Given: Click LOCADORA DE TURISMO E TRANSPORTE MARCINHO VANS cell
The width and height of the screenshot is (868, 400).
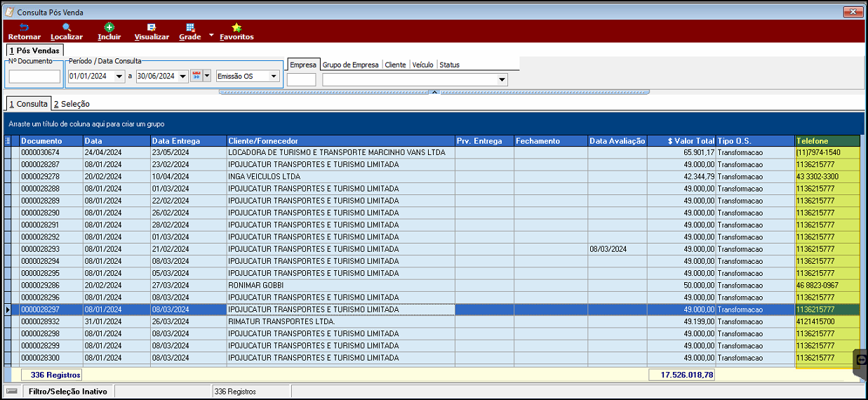Looking at the screenshot, I should click(x=340, y=152).
